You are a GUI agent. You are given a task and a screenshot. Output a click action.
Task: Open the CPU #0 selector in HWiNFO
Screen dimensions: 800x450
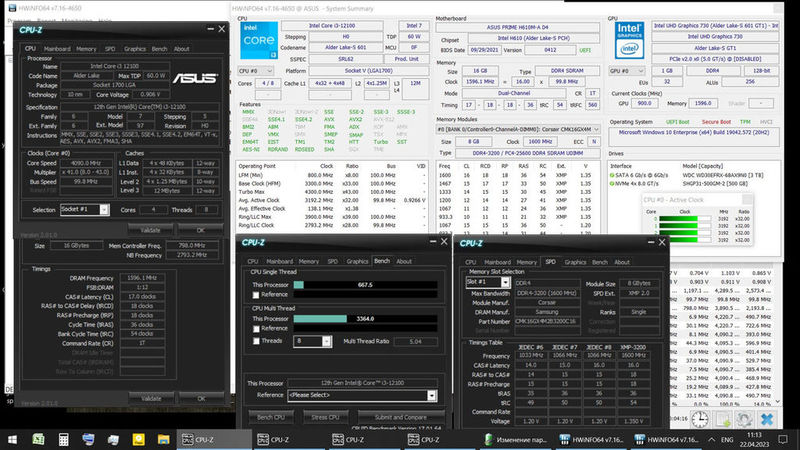(x=255, y=71)
